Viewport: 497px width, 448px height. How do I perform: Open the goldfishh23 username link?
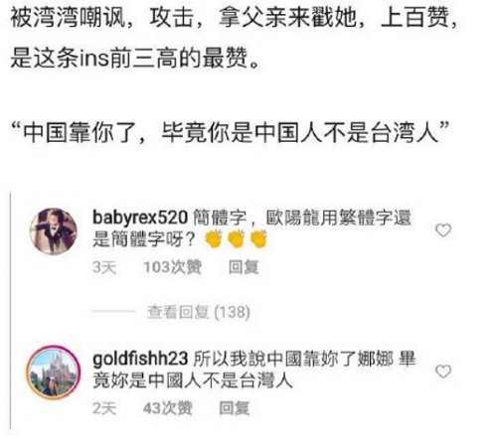[x=140, y=359]
